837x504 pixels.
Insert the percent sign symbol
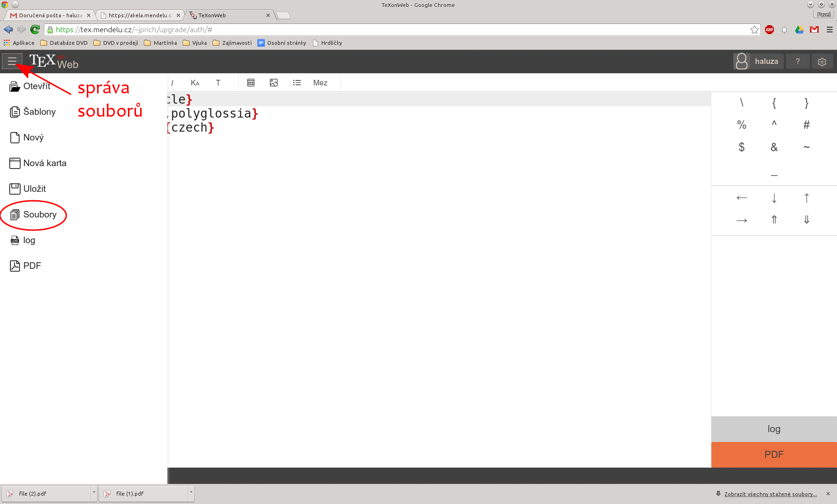tap(742, 125)
